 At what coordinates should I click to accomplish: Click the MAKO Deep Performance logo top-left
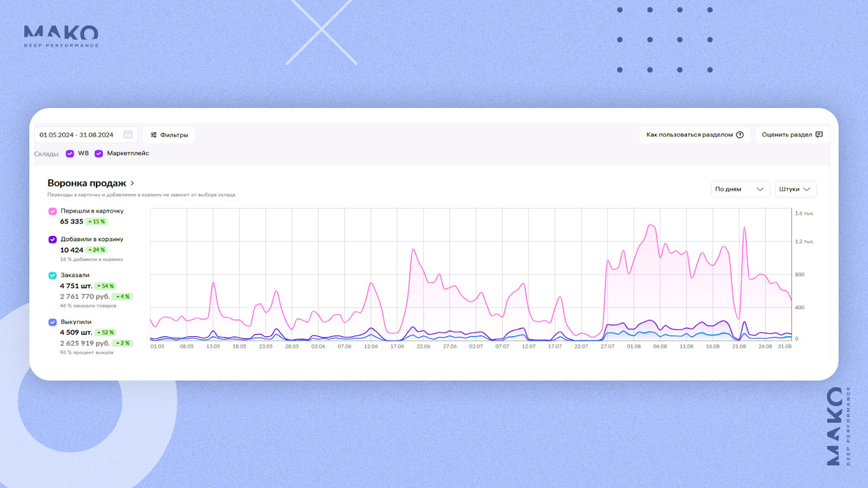pyautogui.click(x=61, y=36)
